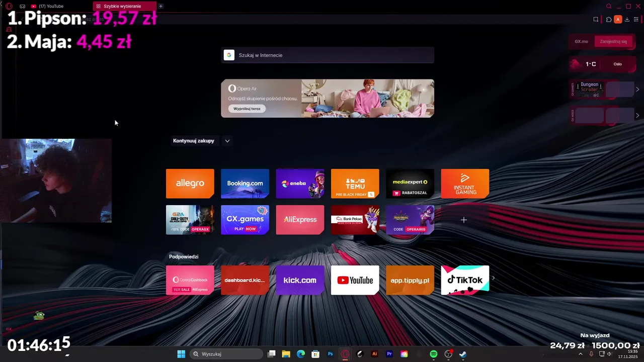Expand the Kontynuuj zakupy dropdown chevron
644x362 pixels.
click(x=227, y=141)
